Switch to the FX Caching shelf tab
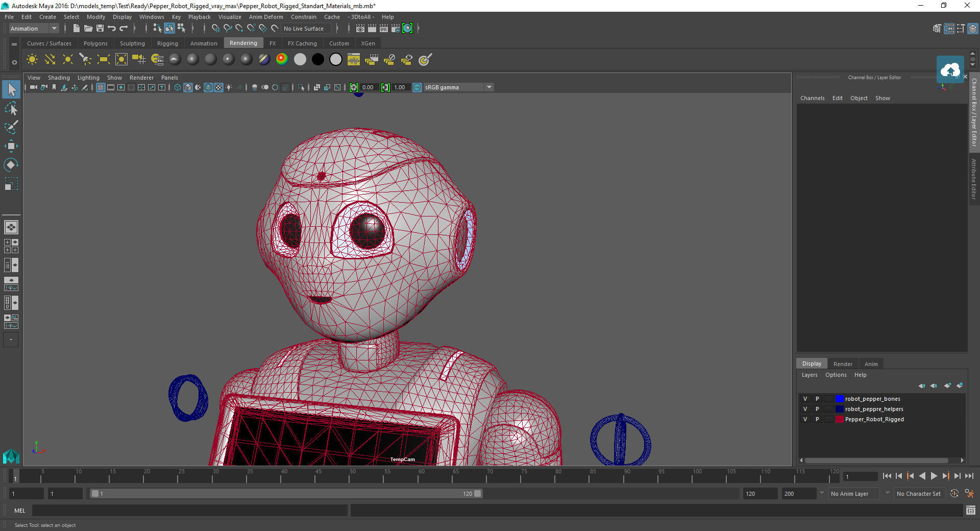This screenshot has width=980, height=531. click(x=302, y=43)
